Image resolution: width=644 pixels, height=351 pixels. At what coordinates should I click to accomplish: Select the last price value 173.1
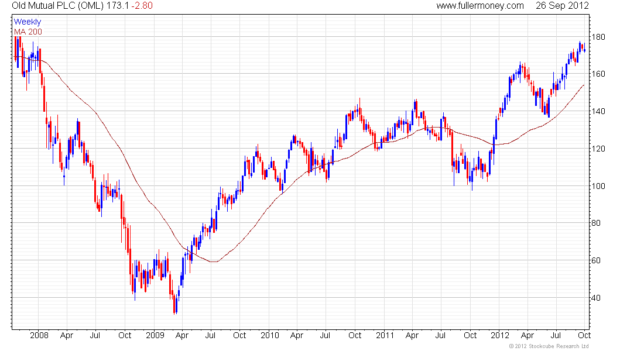tap(118, 6)
